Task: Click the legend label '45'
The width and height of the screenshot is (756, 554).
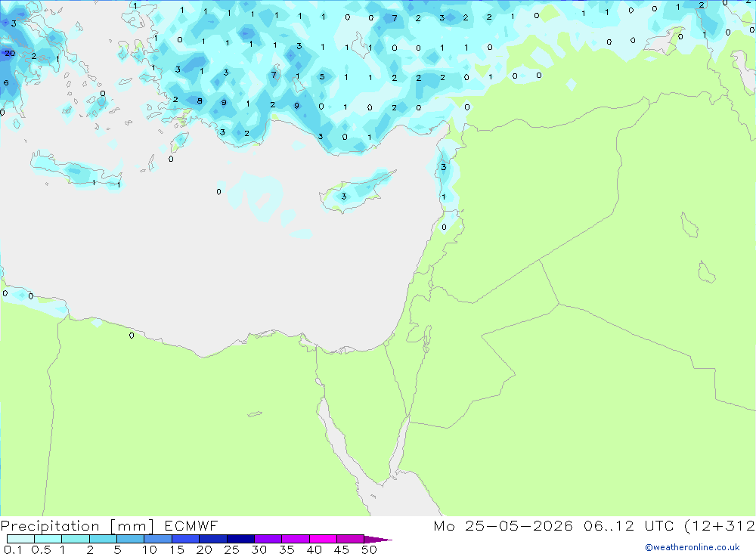Action: click(x=342, y=549)
